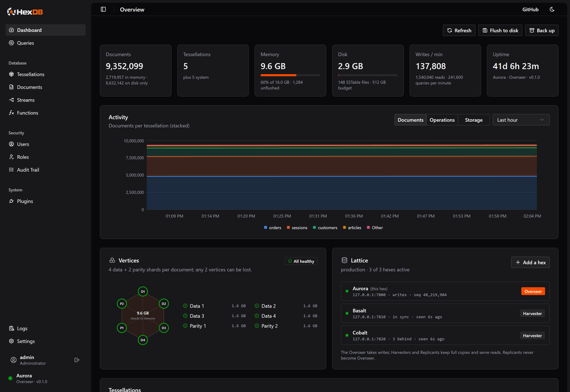Click the D4 vertex node
Viewport: 570px width, 392px height.
[x=142, y=340]
